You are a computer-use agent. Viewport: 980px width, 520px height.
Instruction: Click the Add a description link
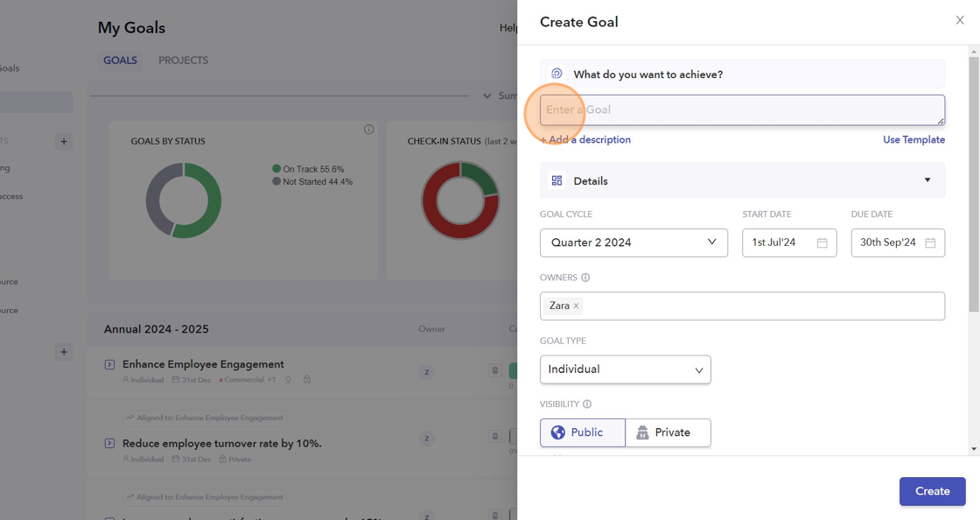(585, 140)
